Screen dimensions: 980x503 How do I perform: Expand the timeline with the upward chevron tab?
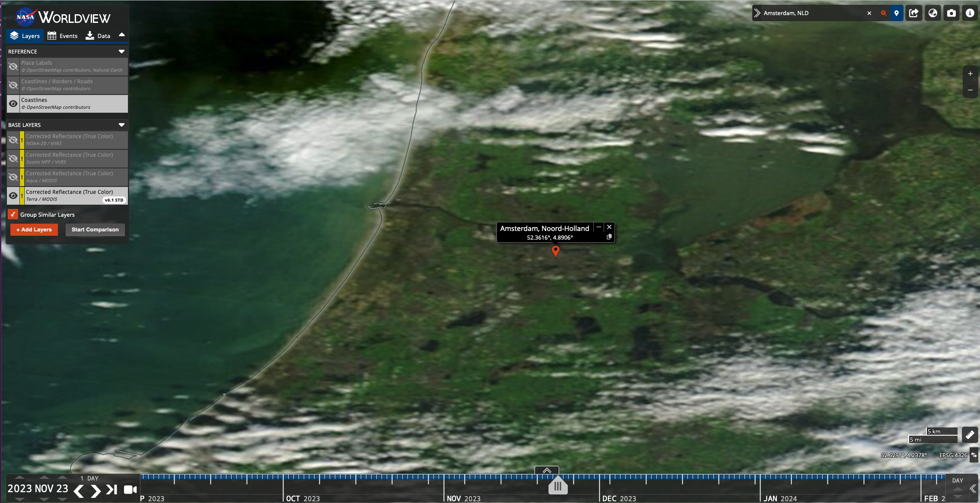pos(547,470)
